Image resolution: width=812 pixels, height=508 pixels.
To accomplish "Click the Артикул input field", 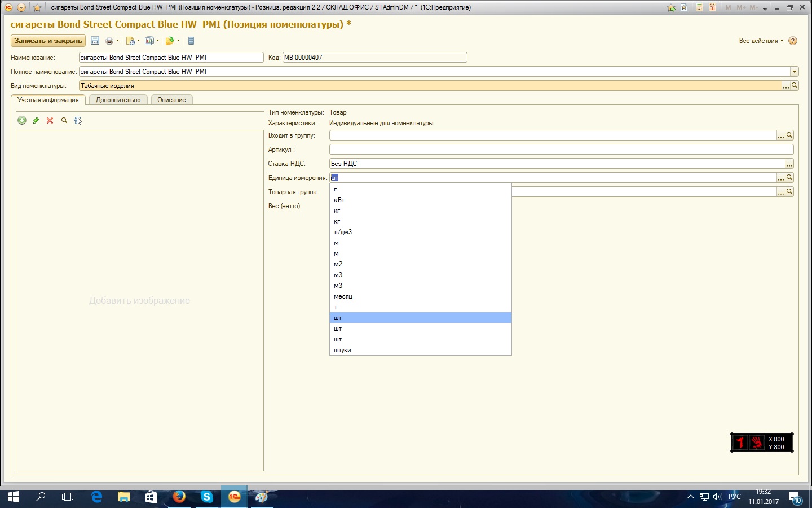I will 561,150.
